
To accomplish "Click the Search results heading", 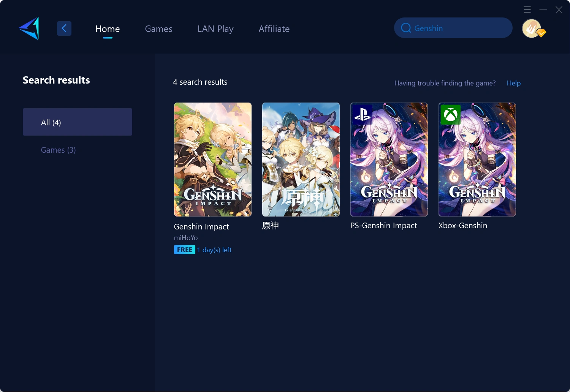I will [x=56, y=80].
